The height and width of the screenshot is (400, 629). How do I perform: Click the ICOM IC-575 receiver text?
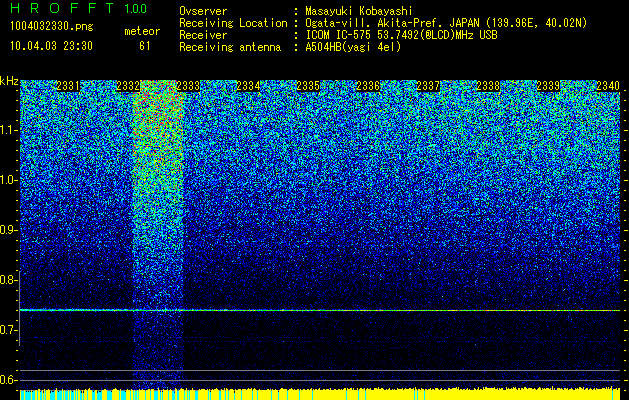point(402,35)
